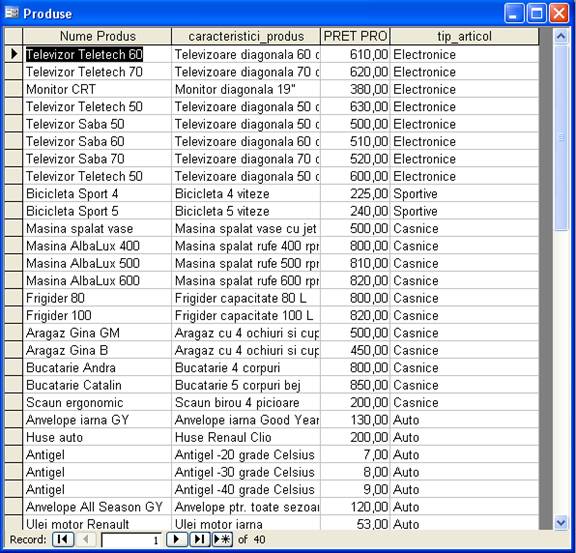
Task: Click price cell '810,00'
Action: 355,263
